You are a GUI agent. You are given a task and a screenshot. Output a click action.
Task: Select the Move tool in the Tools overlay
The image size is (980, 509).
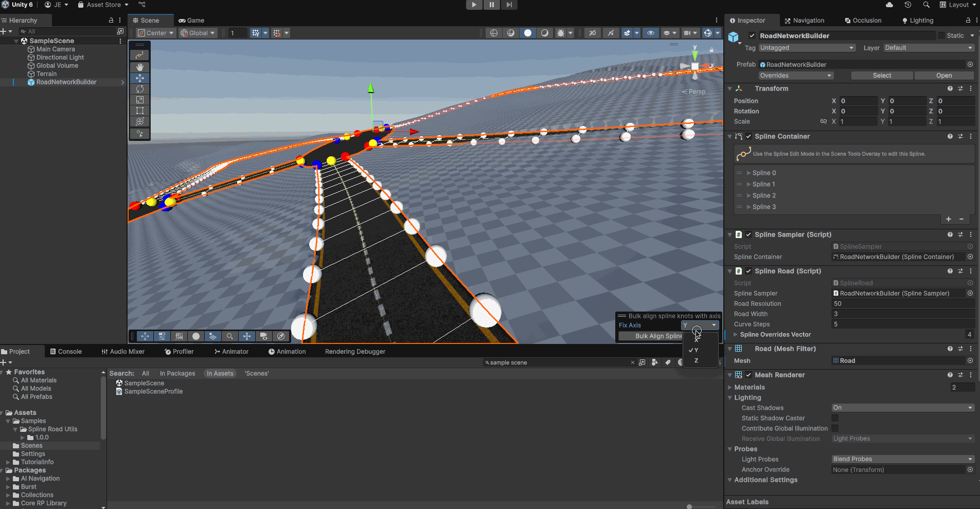click(x=139, y=78)
